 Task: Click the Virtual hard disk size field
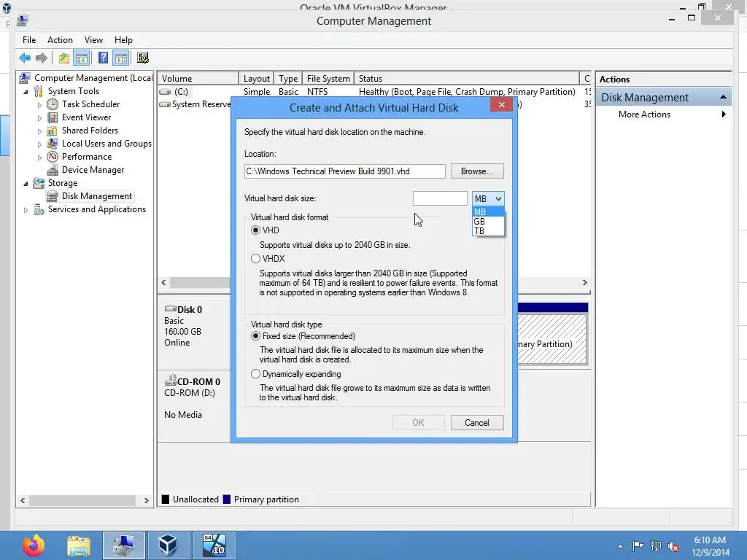[x=440, y=198]
